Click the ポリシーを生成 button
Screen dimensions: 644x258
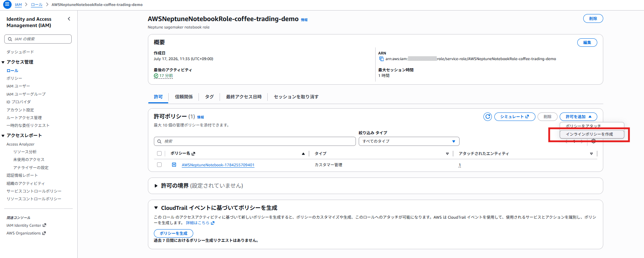(174, 233)
